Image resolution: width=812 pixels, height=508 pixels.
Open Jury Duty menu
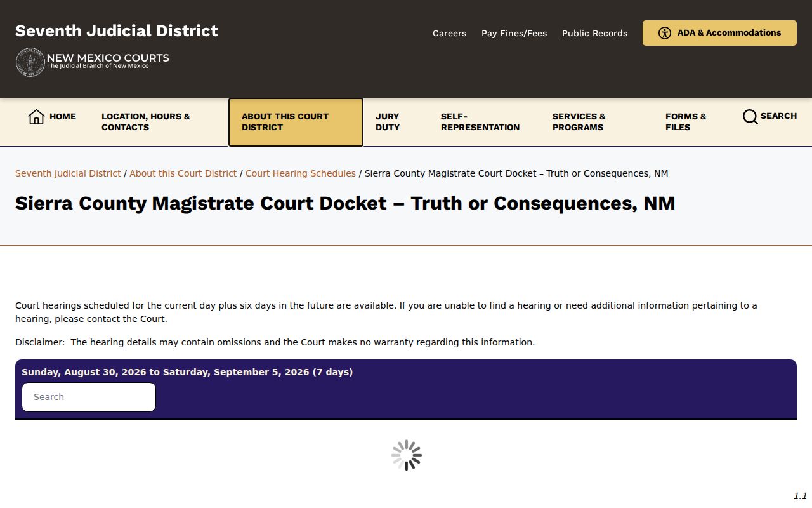(x=388, y=122)
